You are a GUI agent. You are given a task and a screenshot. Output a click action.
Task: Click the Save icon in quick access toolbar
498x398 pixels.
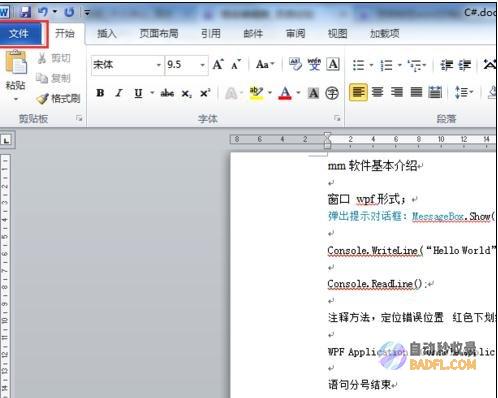25,12
